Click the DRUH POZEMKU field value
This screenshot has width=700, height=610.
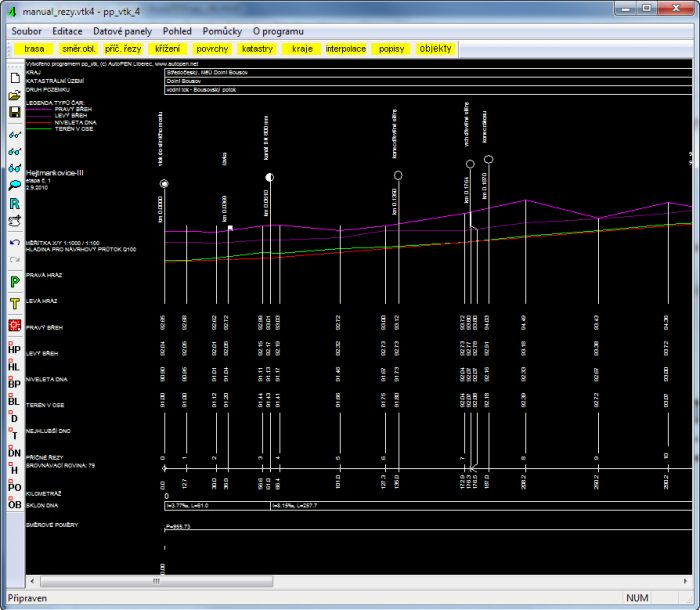pos(428,90)
